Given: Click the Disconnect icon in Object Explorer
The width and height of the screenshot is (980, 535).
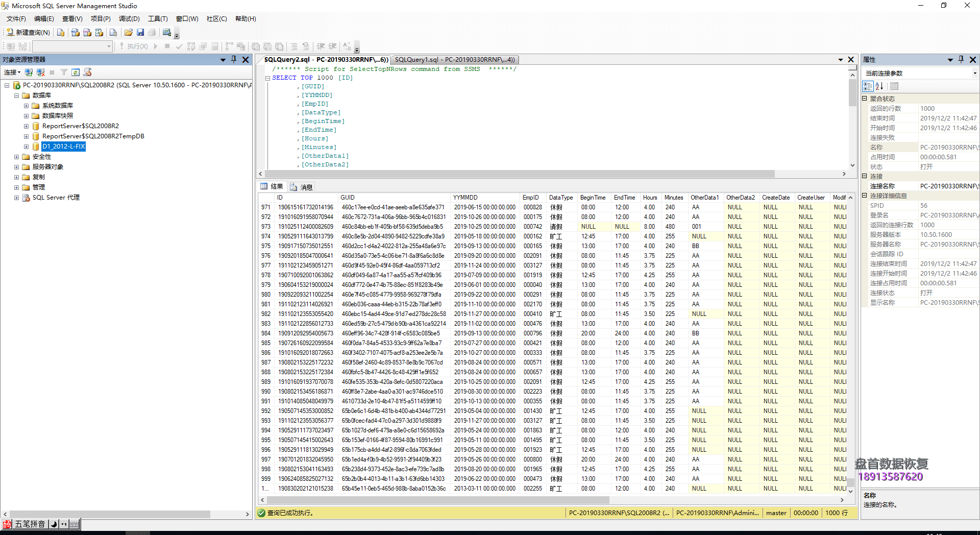Looking at the screenshot, I should point(40,72).
